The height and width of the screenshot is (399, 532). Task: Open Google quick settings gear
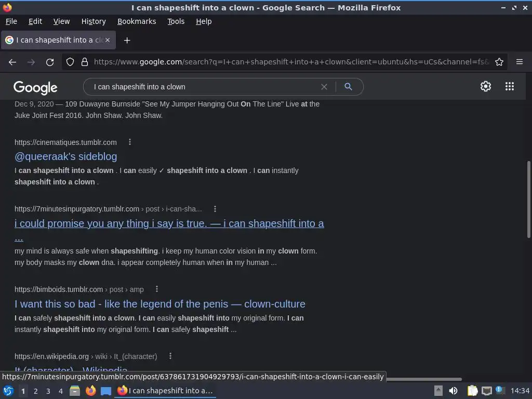[x=486, y=86]
